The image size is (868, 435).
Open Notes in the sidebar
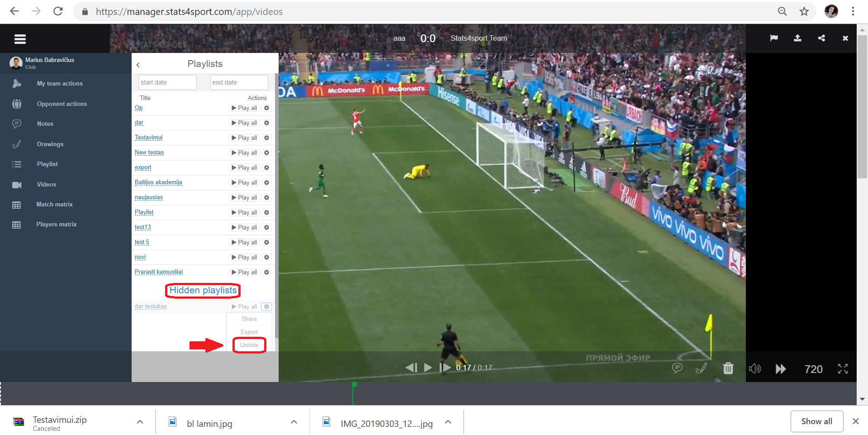click(x=45, y=124)
